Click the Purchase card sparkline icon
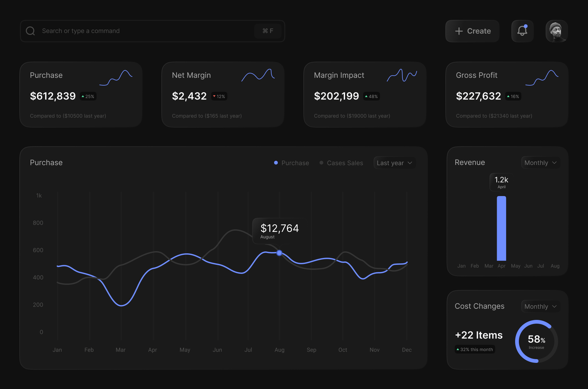Screen dimensions: 588x389 click(x=116, y=77)
